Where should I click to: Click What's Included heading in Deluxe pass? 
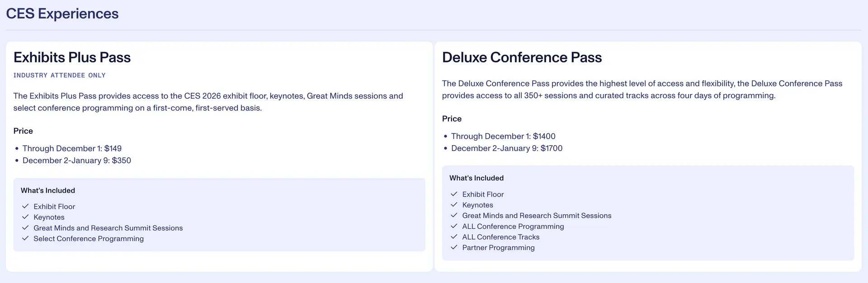point(476,178)
